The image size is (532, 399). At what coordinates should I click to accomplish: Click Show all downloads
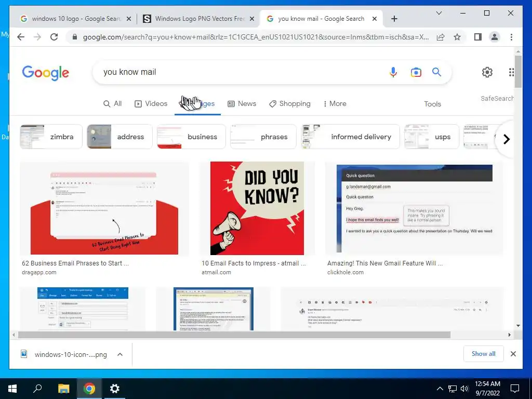tap(483, 354)
